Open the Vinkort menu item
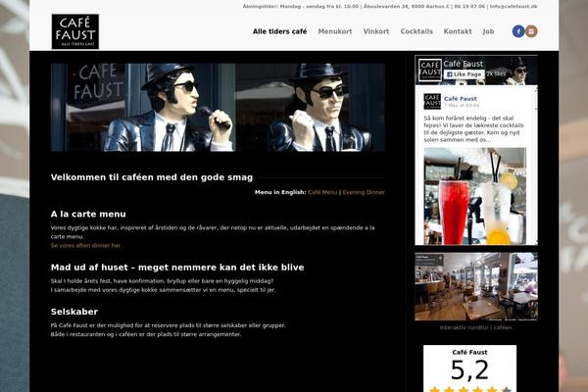The image size is (588, 392). 376,31
